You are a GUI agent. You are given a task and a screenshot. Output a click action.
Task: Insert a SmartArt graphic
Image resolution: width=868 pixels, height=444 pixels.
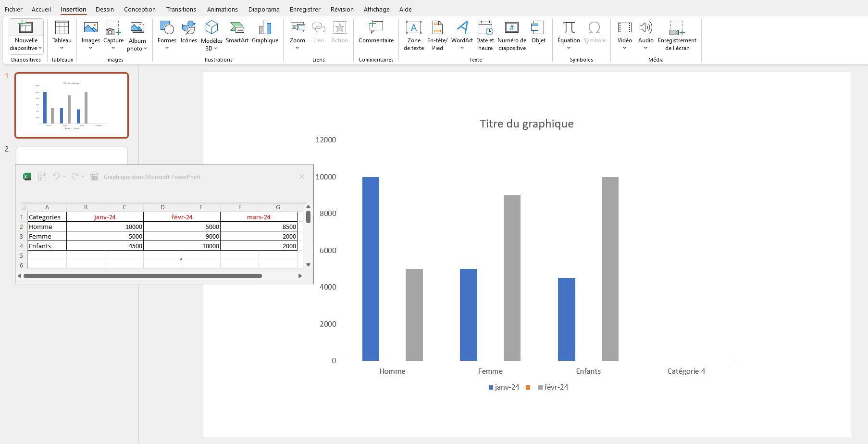click(237, 33)
